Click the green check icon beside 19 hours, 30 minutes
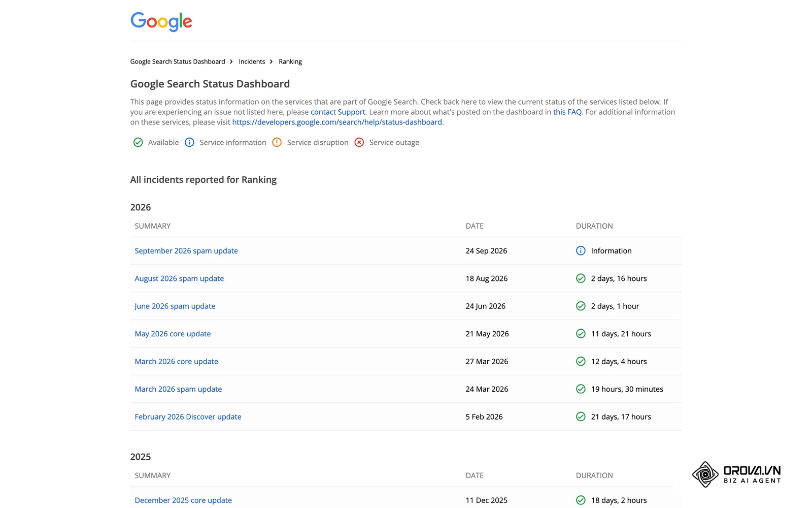The width and height of the screenshot is (812, 508). (x=581, y=389)
